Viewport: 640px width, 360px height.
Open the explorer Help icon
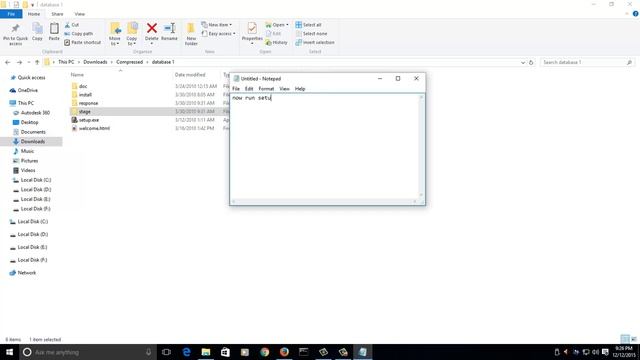636,14
